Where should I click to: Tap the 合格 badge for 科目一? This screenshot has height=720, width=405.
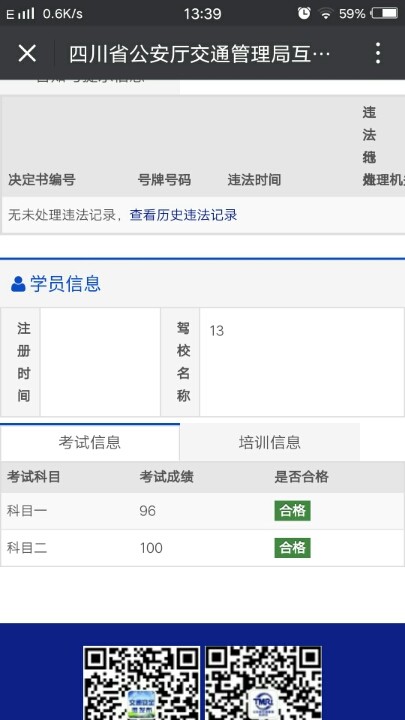pos(292,511)
